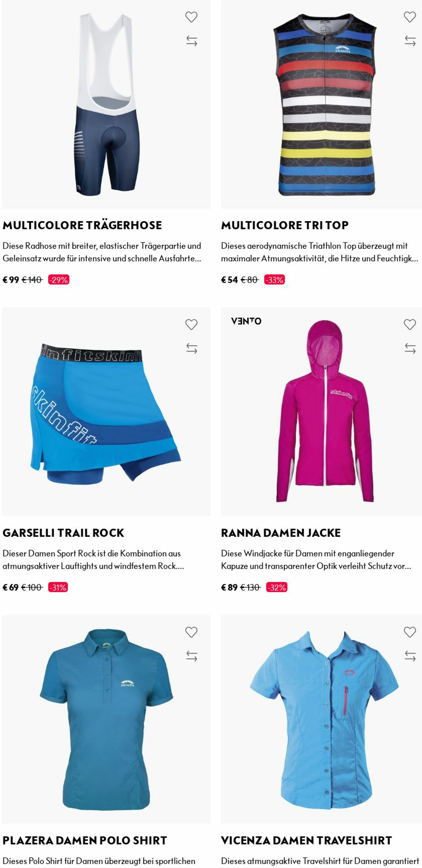Compare arrows on Vicenza Travelshirt
This screenshot has height=868, width=422.
click(x=410, y=656)
